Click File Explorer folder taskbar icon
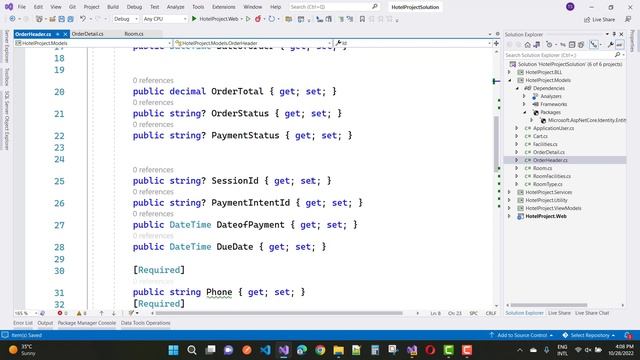 pos(338,350)
